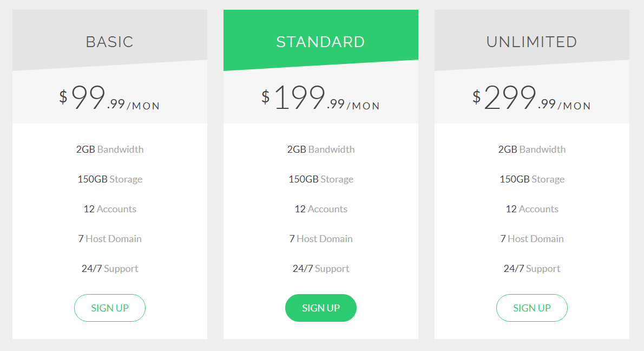Click the $99.99/MON price label
The height and width of the screenshot is (351, 644).
pos(109,97)
